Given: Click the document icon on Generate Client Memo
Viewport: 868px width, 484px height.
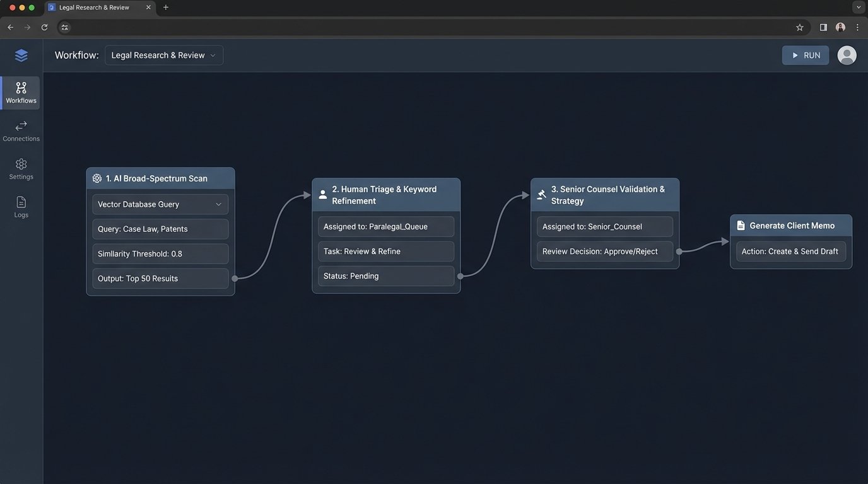Looking at the screenshot, I should 741,226.
